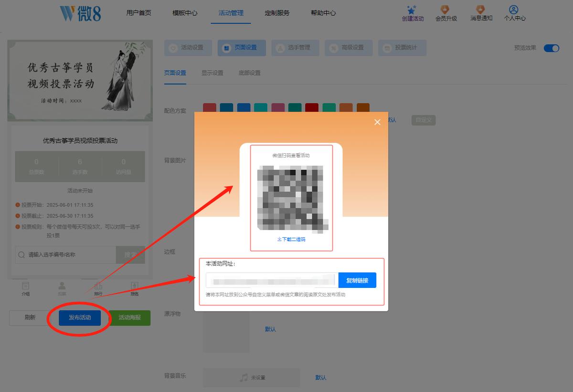Open the 活动设置 tab
573x392 pixels.
tap(187, 48)
